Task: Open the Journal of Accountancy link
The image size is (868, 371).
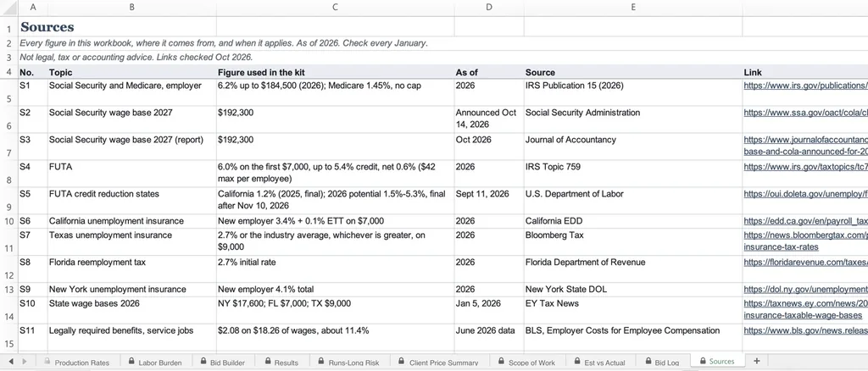Action: point(805,146)
